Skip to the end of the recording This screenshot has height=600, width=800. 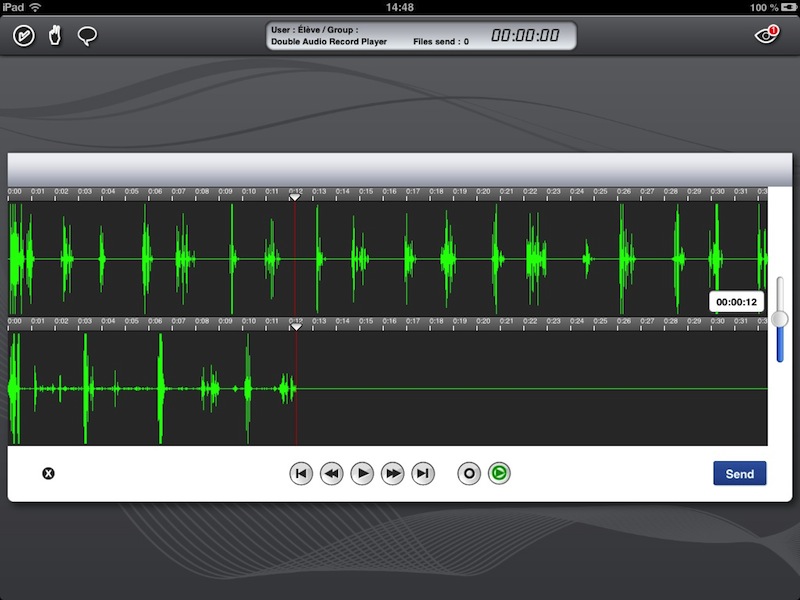(423, 473)
